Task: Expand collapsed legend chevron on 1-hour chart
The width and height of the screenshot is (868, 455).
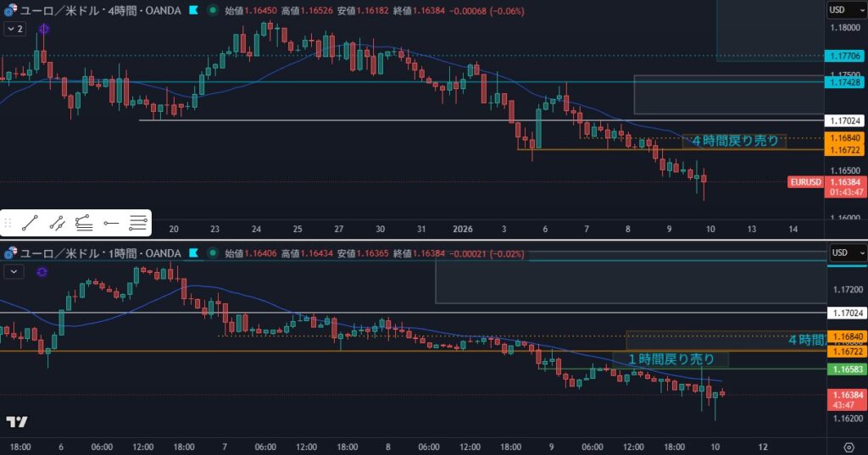Action: (14, 271)
